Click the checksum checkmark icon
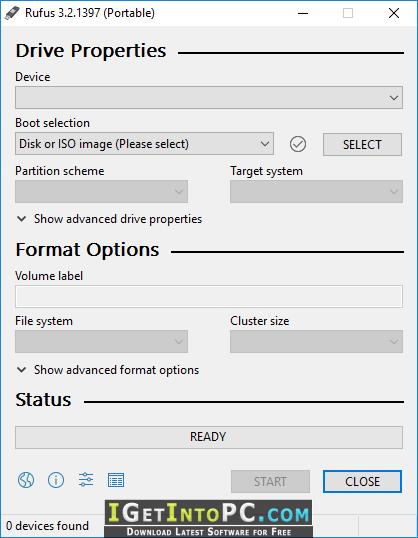 298,144
